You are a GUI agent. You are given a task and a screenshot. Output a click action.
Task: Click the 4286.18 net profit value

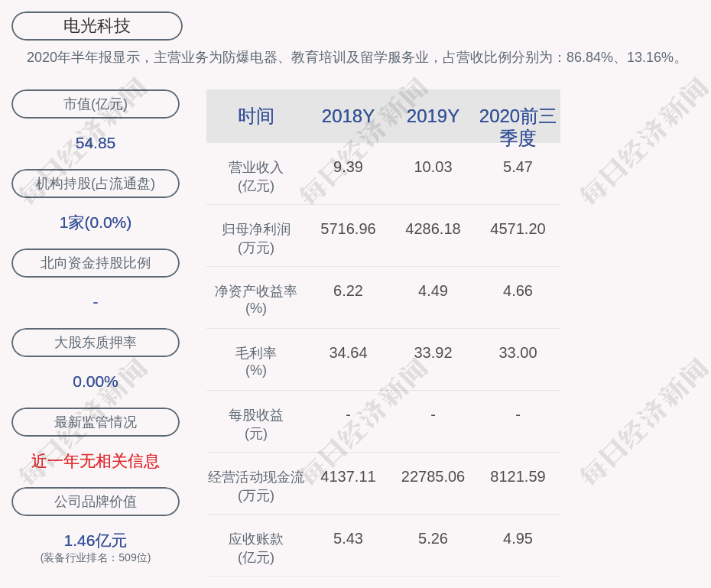click(x=433, y=229)
